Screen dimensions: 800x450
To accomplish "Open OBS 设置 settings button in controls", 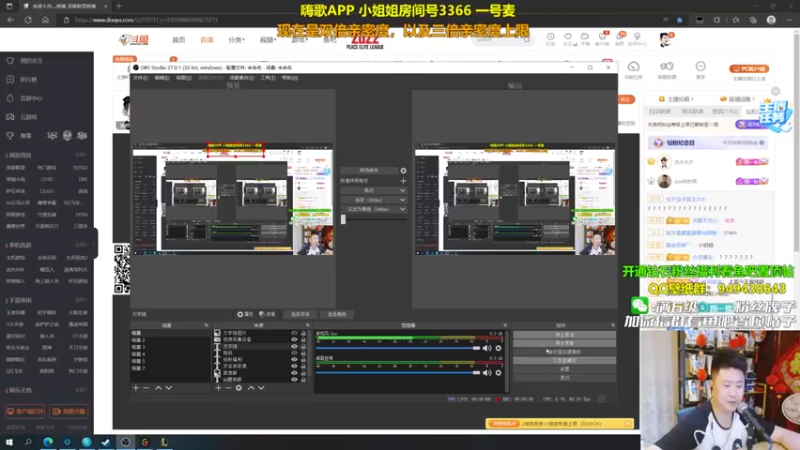I will (564, 369).
